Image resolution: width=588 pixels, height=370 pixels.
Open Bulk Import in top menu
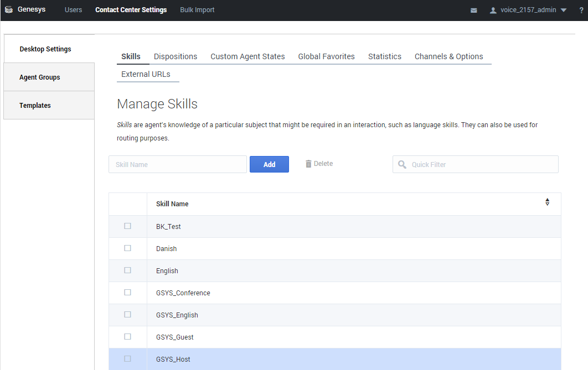click(x=197, y=10)
